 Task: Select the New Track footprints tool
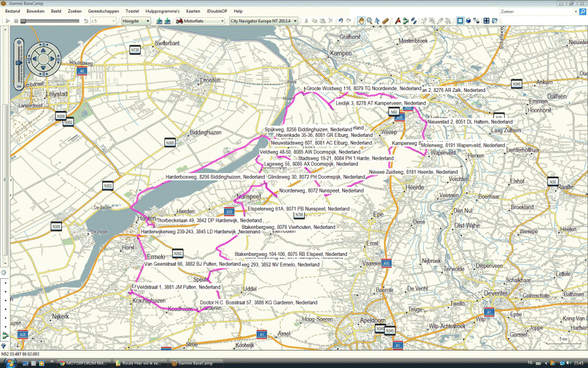pos(413,21)
